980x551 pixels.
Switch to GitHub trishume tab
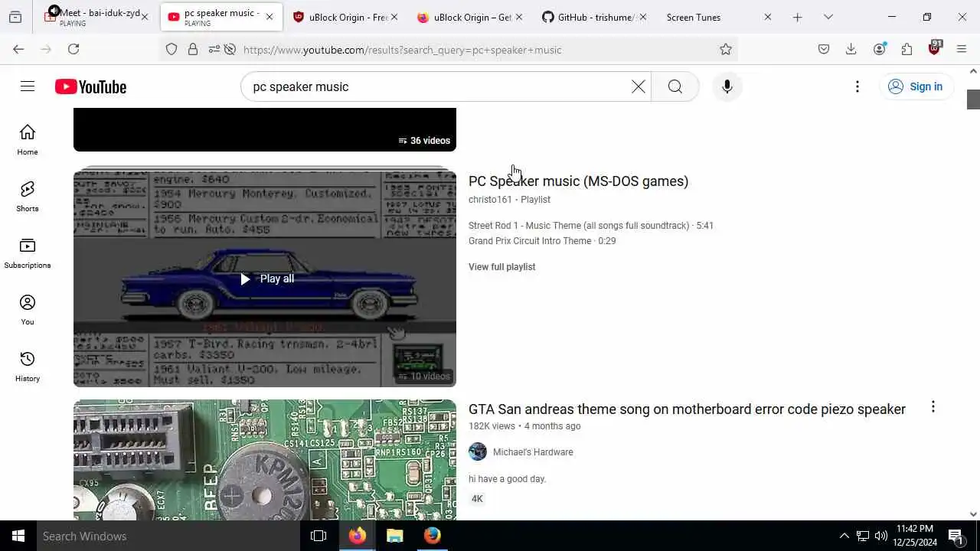point(593,17)
